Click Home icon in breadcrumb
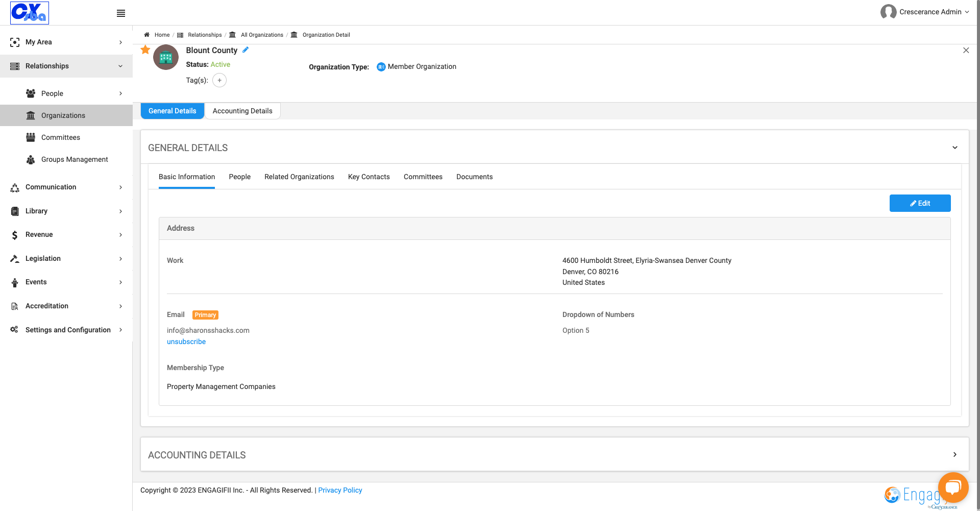Screen dimensions: 980x511 146,35
